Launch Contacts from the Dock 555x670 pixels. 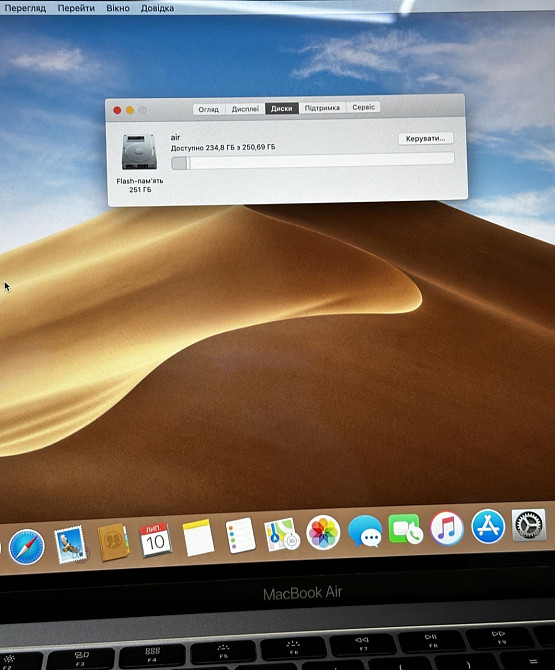tap(113, 542)
